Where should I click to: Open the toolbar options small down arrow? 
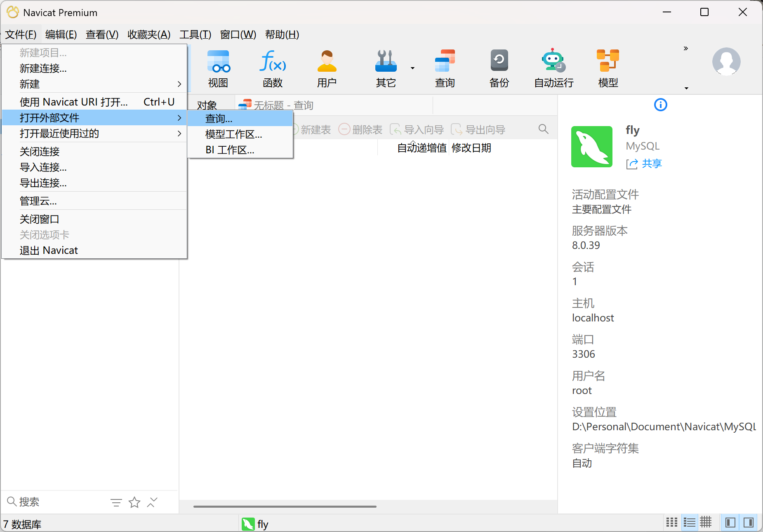tap(686, 88)
